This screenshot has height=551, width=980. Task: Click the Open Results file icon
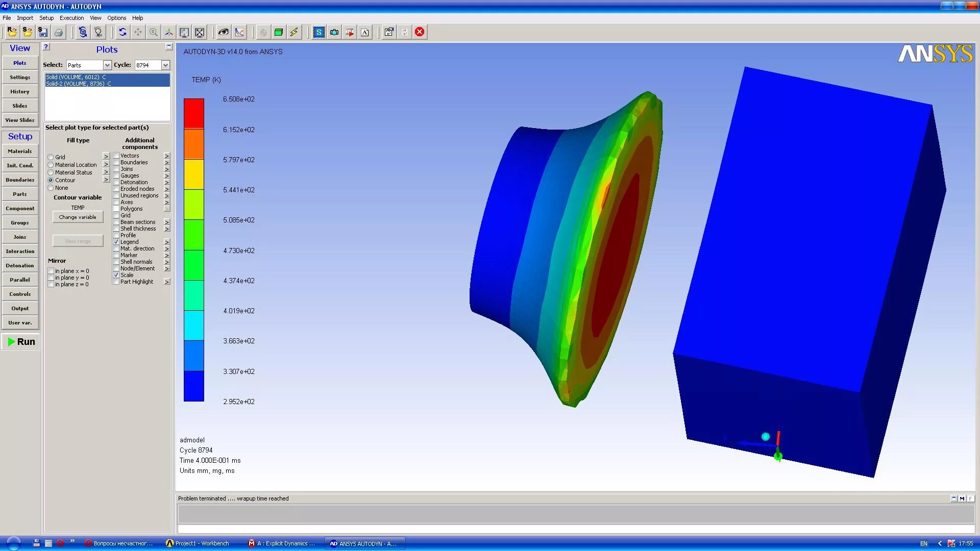pyautogui.click(x=12, y=32)
